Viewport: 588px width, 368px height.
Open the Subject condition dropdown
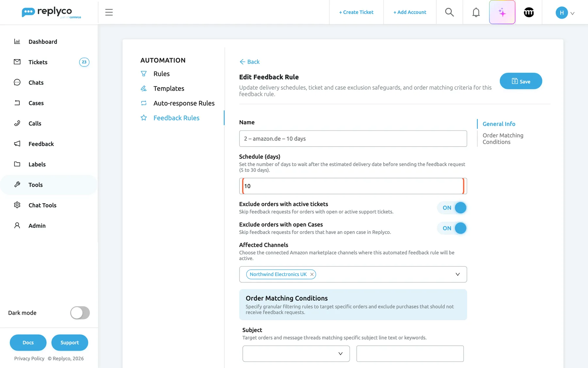(x=296, y=354)
